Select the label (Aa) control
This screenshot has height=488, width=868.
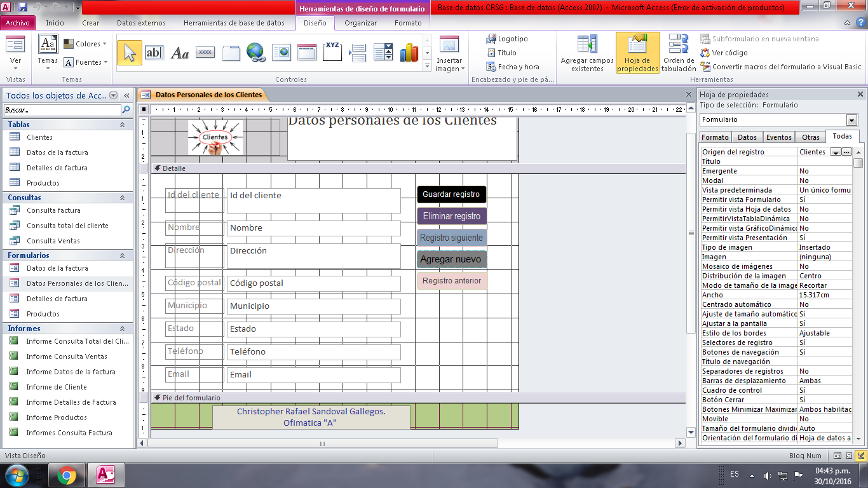coord(179,52)
